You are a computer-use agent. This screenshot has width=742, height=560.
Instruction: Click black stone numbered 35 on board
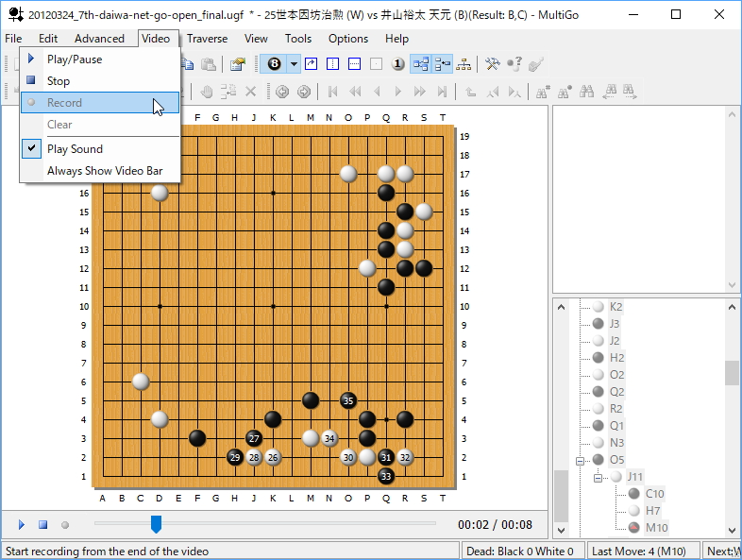(x=348, y=400)
